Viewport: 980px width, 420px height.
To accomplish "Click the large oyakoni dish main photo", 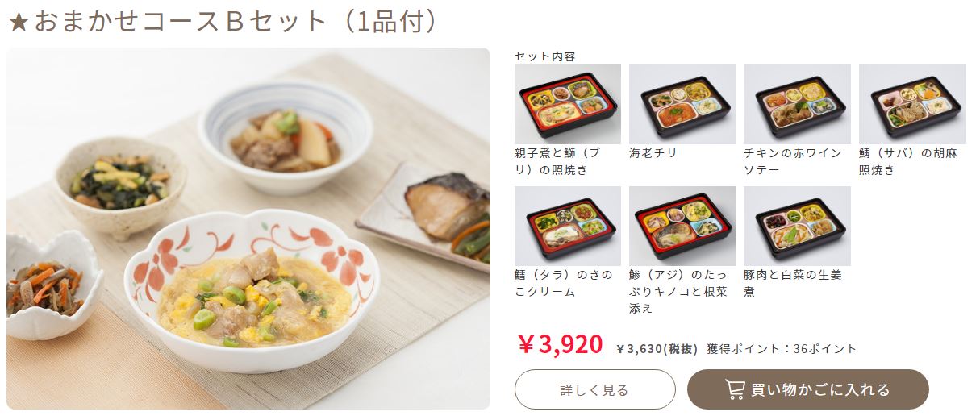I will pyautogui.click(x=248, y=228).
